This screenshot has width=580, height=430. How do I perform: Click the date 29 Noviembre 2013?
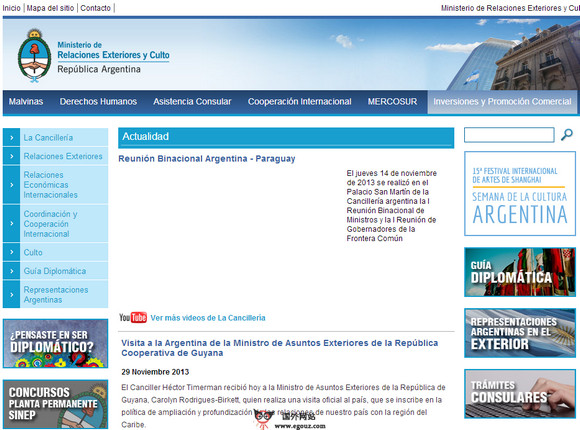pyautogui.click(x=155, y=372)
